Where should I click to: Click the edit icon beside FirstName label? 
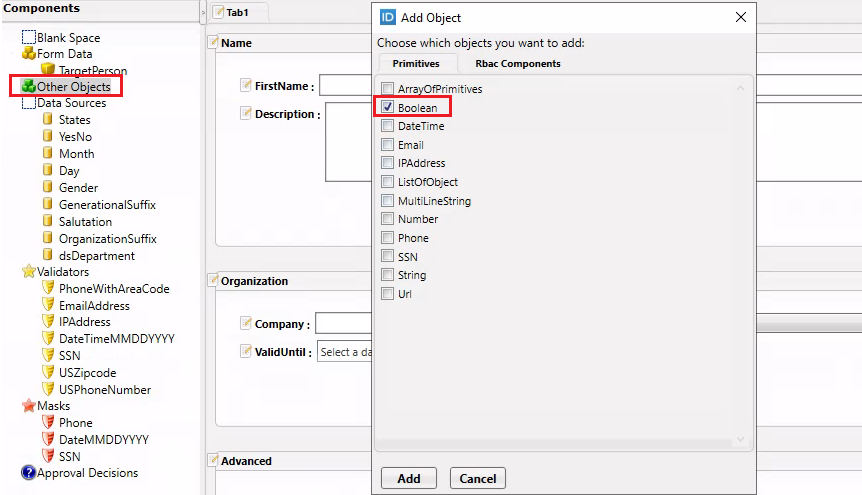pos(246,85)
